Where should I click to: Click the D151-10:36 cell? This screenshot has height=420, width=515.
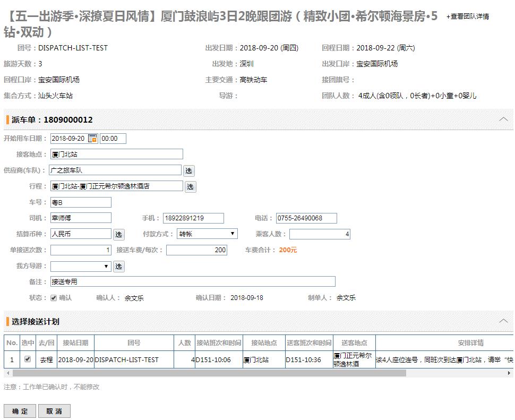coord(309,359)
